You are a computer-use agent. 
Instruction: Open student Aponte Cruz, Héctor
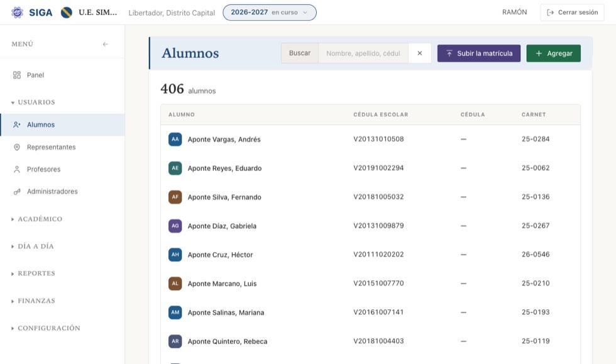[221, 255]
